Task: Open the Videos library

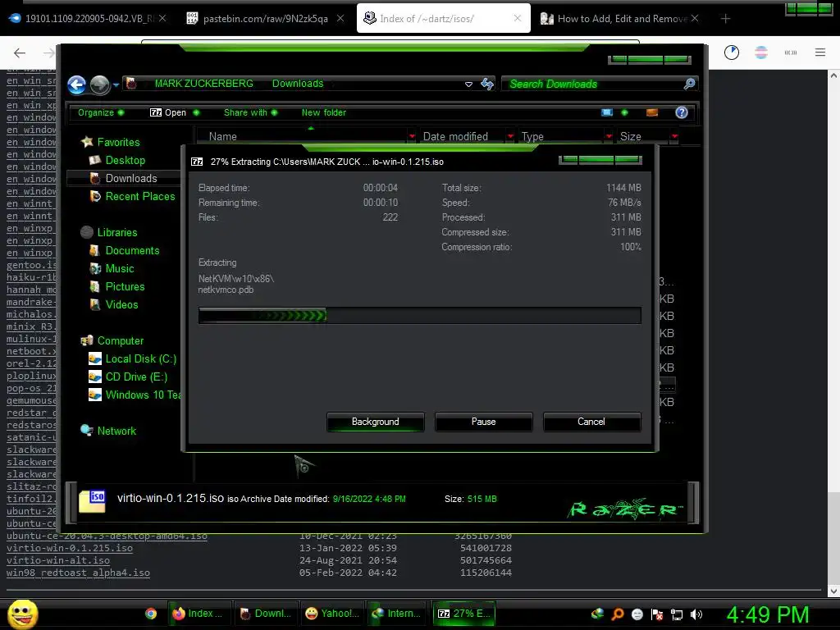Action: point(121,305)
